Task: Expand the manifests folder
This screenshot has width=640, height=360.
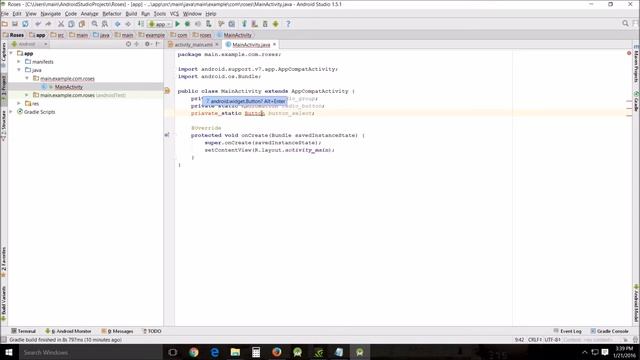Action: [x=19, y=62]
